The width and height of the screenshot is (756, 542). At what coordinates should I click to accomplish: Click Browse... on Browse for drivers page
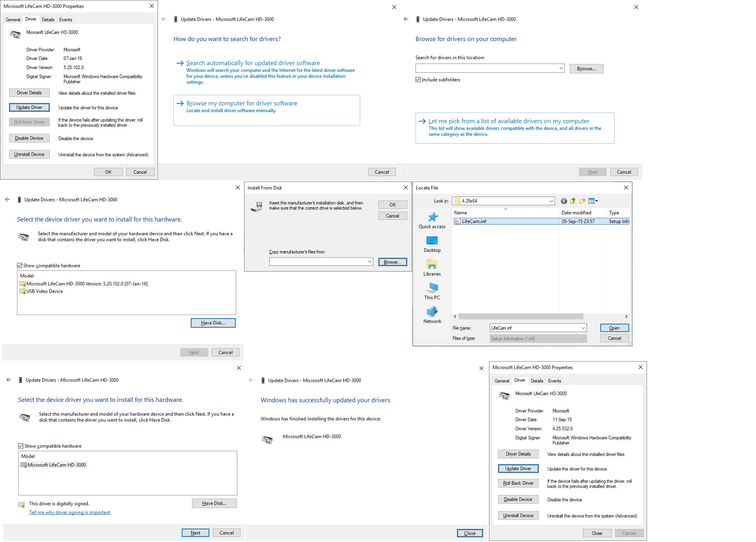(x=586, y=69)
